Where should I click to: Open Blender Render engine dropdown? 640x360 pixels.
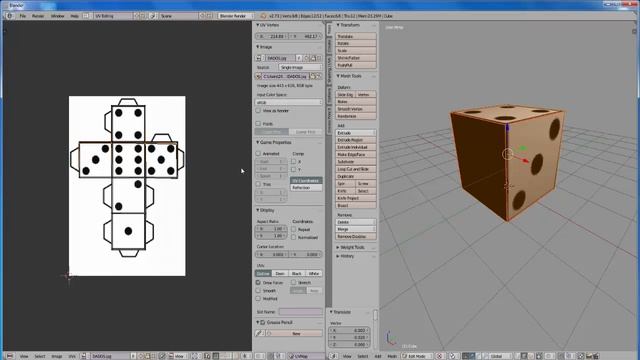click(x=236, y=16)
